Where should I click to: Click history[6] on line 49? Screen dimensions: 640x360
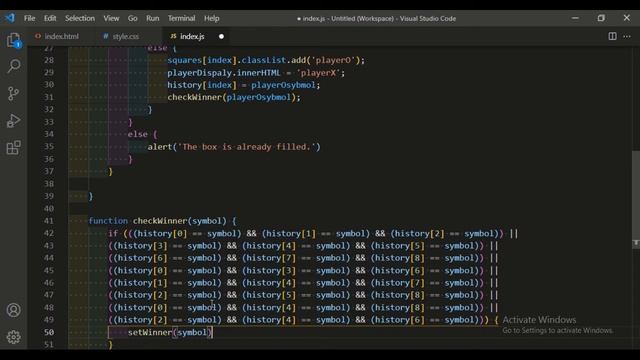coord(400,320)
